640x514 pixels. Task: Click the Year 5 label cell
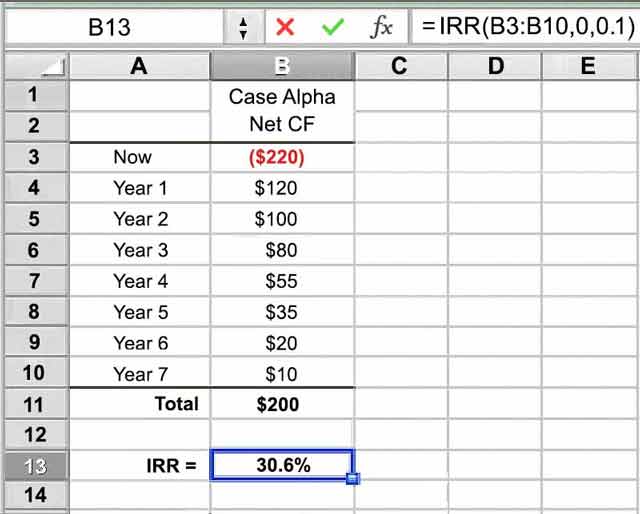pos(140,312)
